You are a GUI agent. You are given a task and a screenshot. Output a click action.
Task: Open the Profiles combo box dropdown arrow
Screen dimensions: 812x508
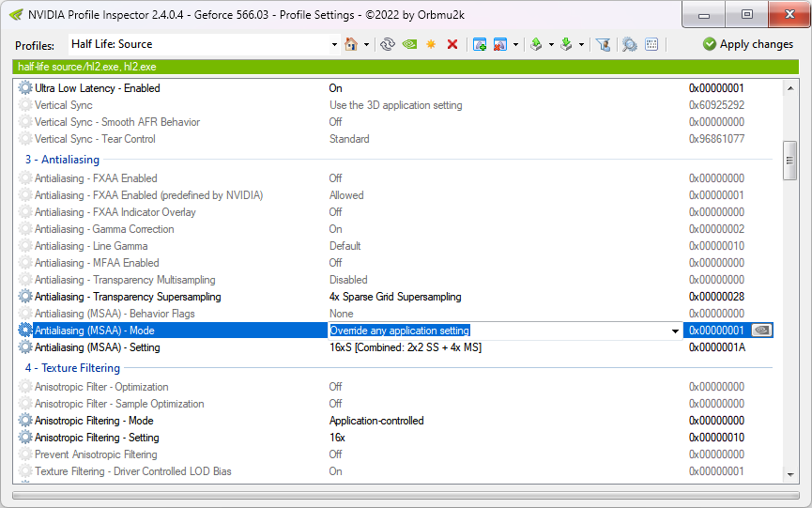334,44
